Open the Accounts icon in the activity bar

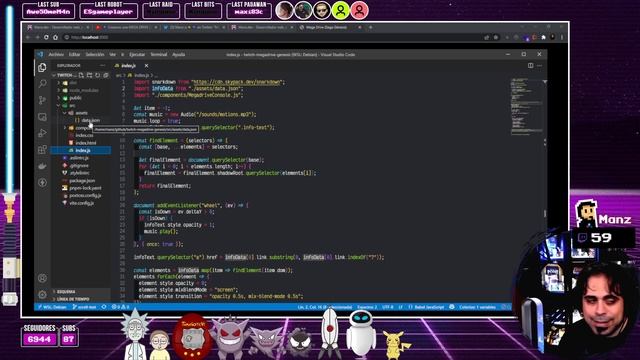(x=42, y=278)
